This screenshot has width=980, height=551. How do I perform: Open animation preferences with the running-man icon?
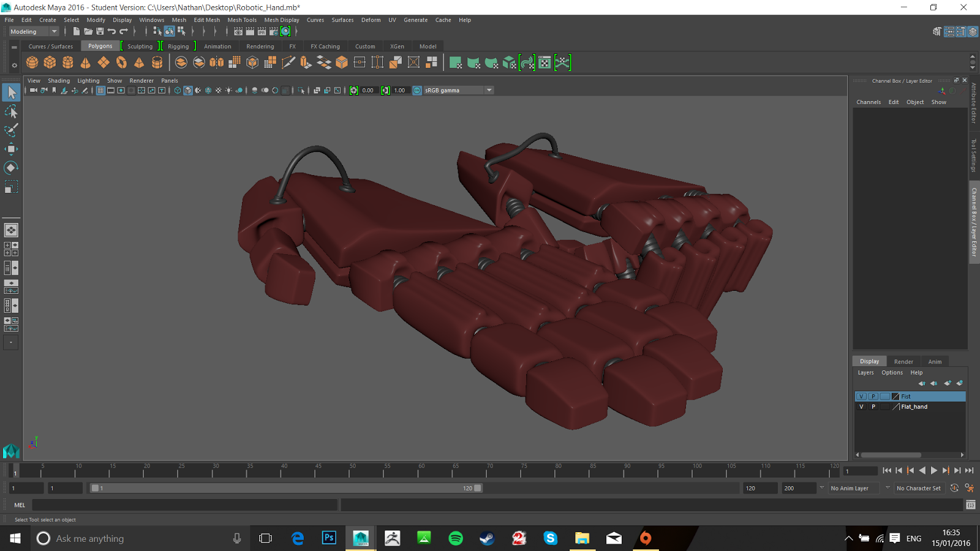[970, 488]
